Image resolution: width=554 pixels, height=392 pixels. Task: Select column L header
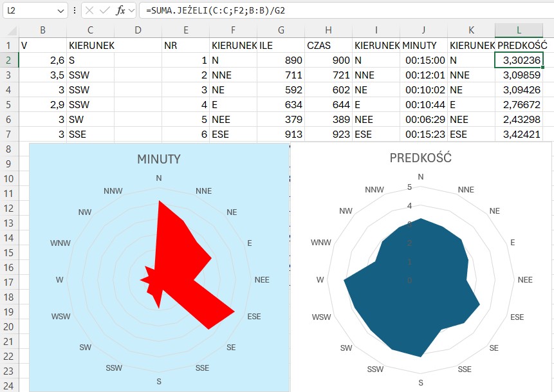coord(519,30)
